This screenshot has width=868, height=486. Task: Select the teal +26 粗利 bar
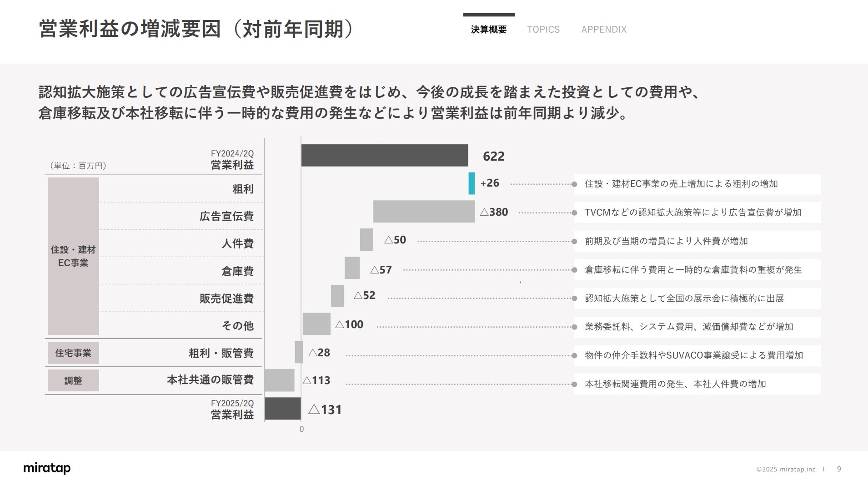click(472, 184)
